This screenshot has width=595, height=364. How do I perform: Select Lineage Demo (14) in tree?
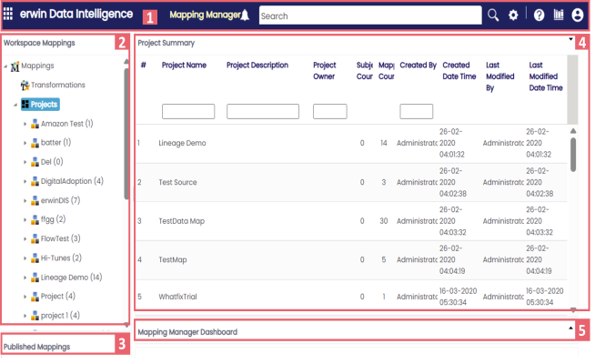click(71, 277)
